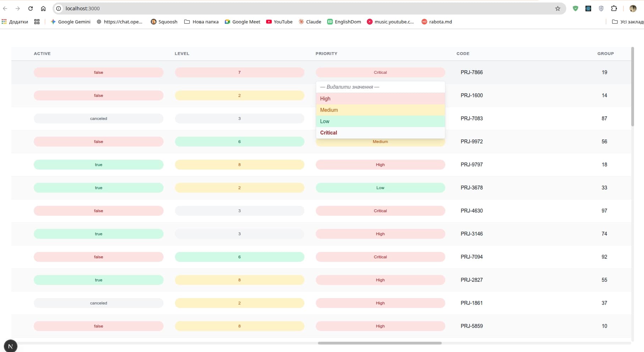The height and width of the screenshot is (352, 644).
Task: Open the green shield extension icon
Action: 576,9
